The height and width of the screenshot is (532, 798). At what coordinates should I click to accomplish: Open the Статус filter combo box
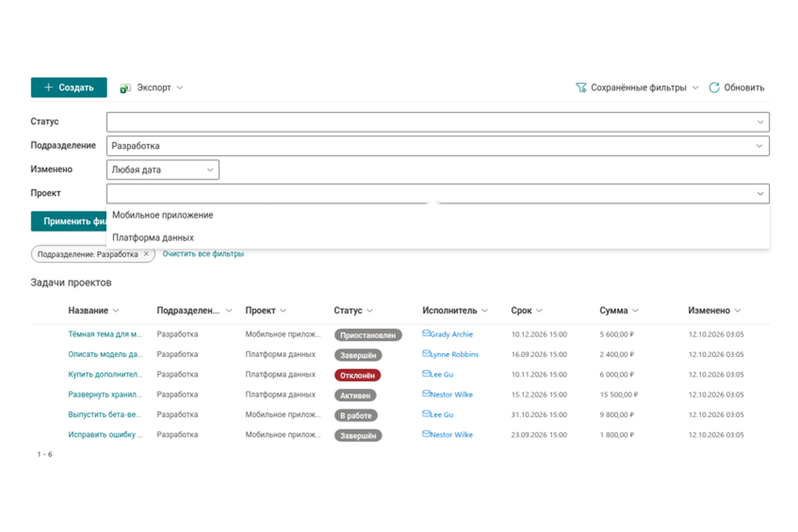438,122
